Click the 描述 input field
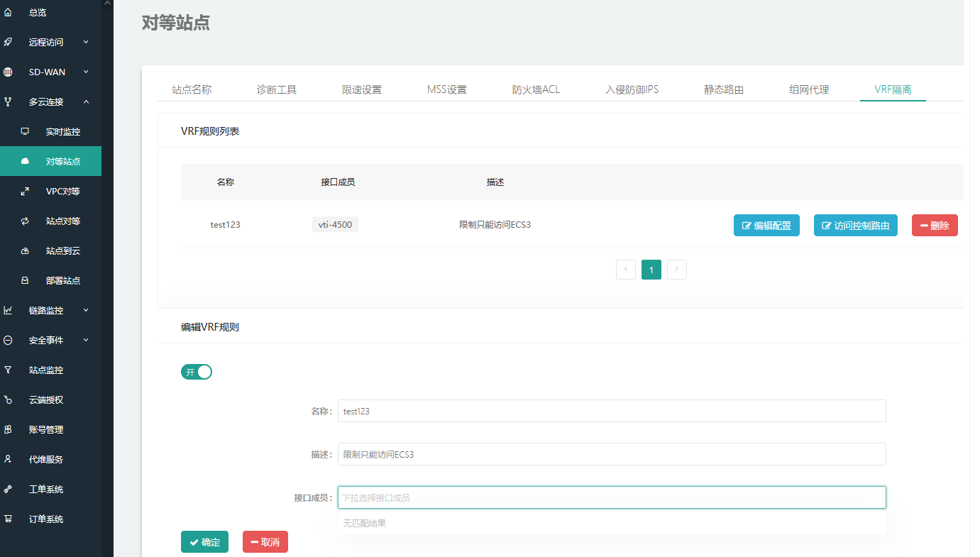 point(612,454)
